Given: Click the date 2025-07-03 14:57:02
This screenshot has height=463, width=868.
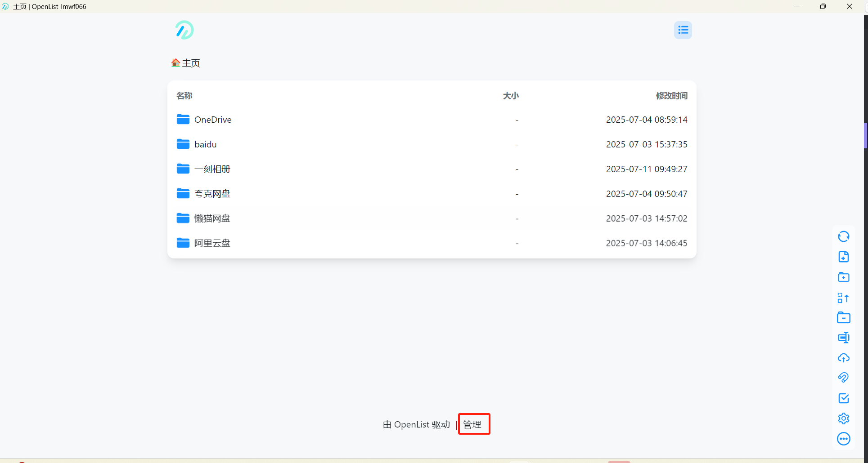Looking at the screenshot, I should (647, 218).
